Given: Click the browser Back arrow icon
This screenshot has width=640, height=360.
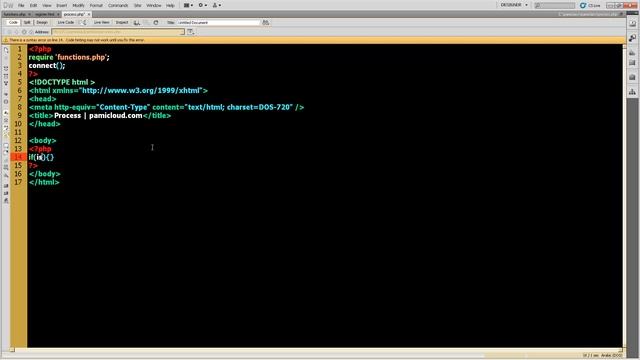Looking at the screenshot, I should [x=9, y=32].
